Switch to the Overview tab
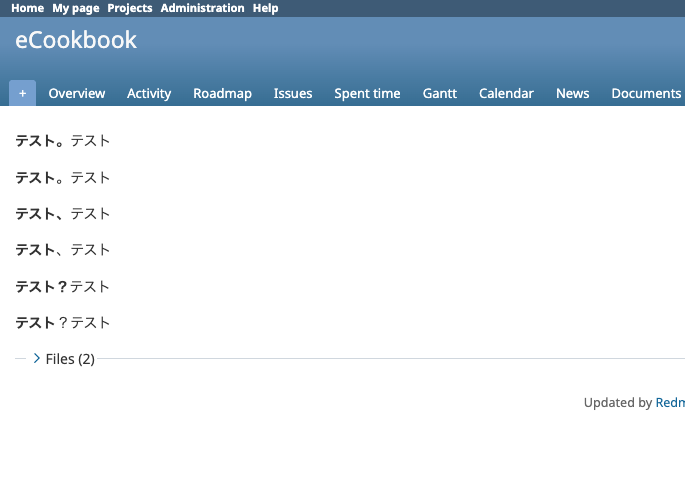The height and width of the screenshot is (503, 685). point(77,93)
